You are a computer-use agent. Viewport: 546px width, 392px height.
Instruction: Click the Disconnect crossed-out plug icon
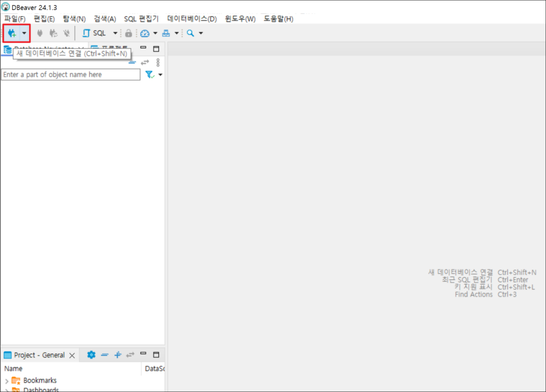pyautogui.click(x=66, y=33)
